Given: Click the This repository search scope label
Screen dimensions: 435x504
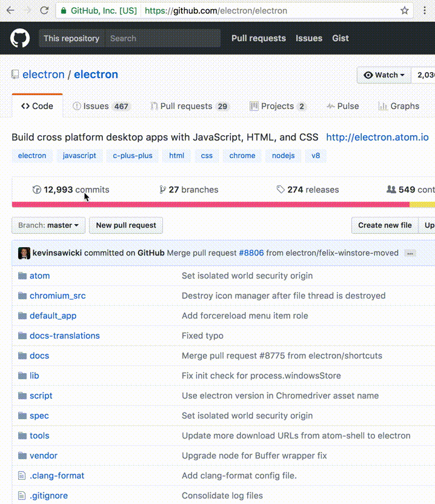Looking at the screenshot, I should pos(71,38).
